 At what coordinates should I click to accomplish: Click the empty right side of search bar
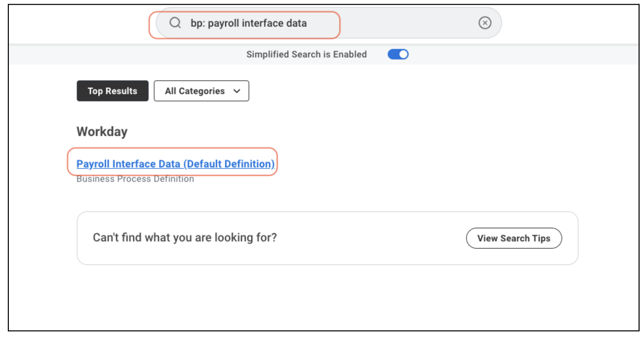click(x=408, y=23)
